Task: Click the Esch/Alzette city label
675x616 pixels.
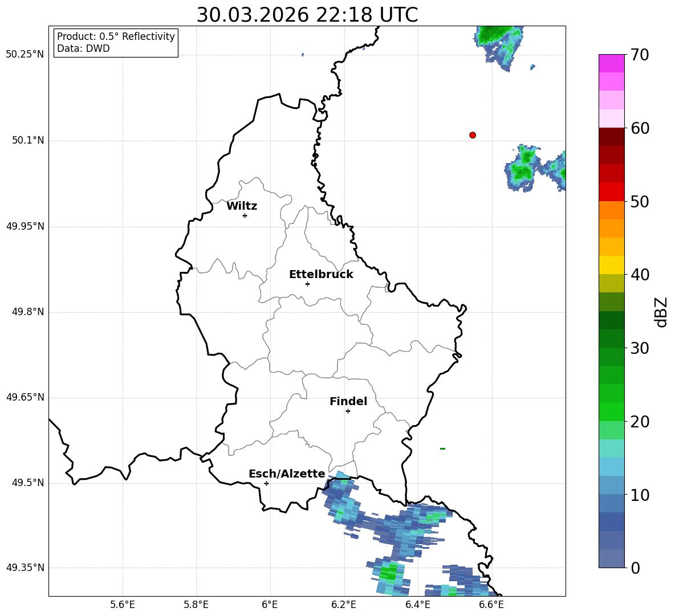Action: 287,474
